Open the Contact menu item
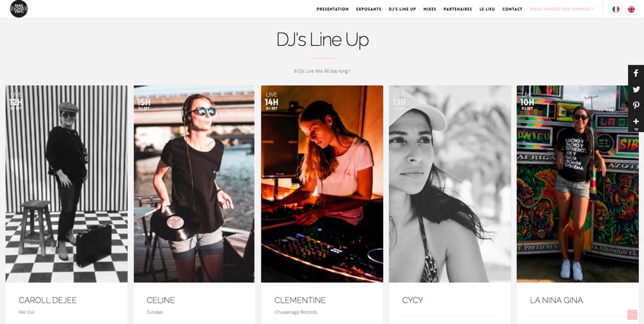The width and height of the screenshot is (644, 324). pyautogui.click(x=513, y=9)
